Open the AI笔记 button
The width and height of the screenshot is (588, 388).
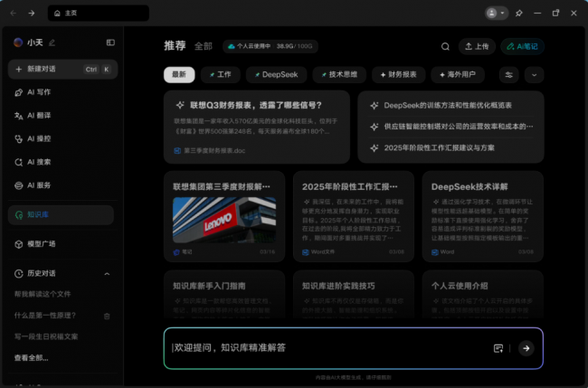pyautogui.click(x=522, y=46)
